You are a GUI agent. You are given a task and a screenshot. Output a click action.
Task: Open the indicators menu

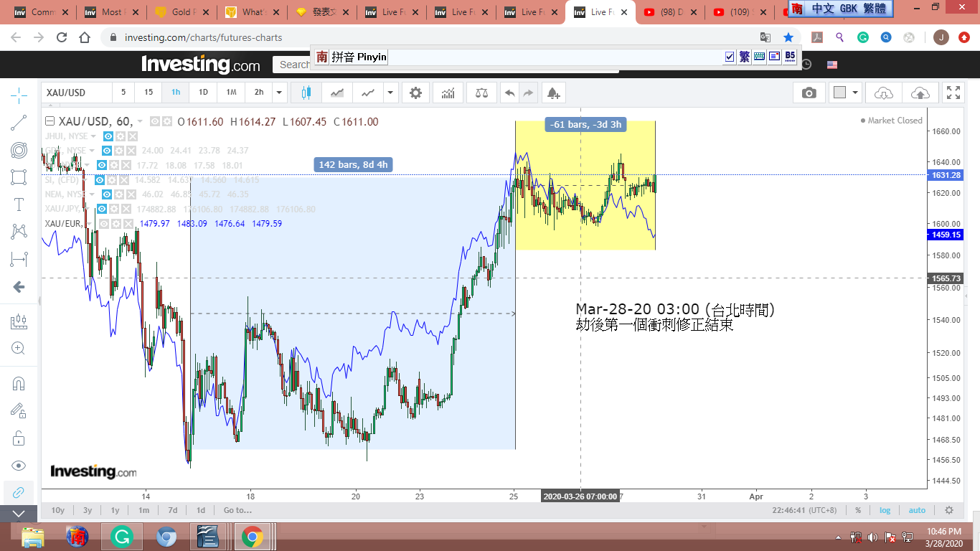(x=448, y=93)
